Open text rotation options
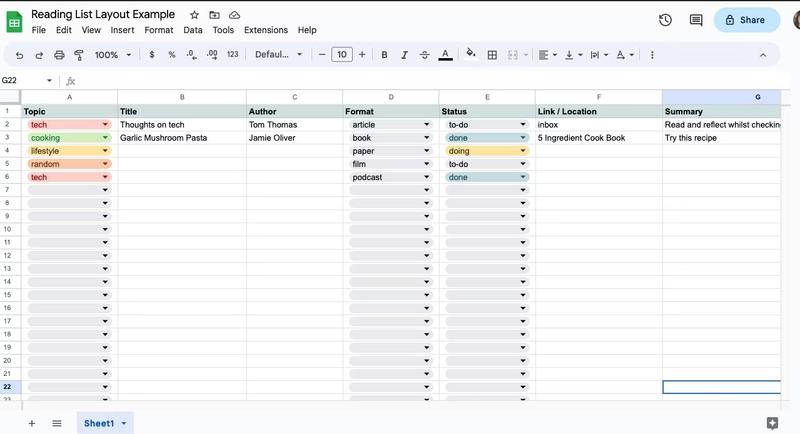This screenshot has width=800, height=434. pyautogui.click(x=625, y=55)
